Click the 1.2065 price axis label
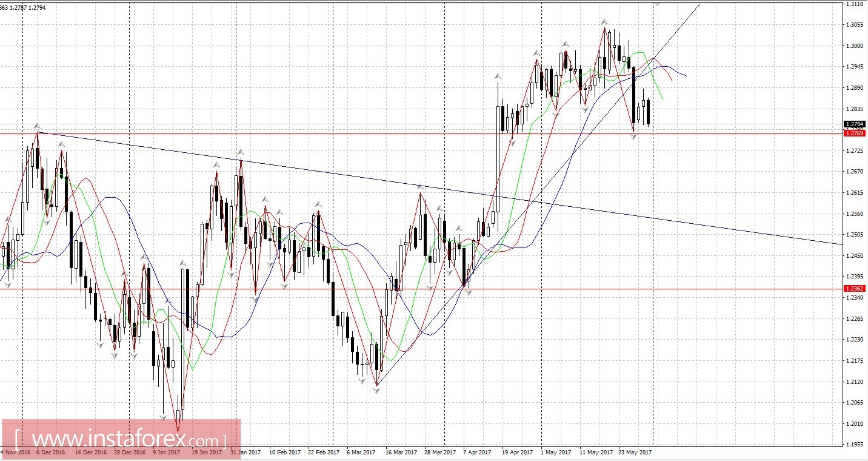This screenshot has width=868, height=461. (855, 403)
